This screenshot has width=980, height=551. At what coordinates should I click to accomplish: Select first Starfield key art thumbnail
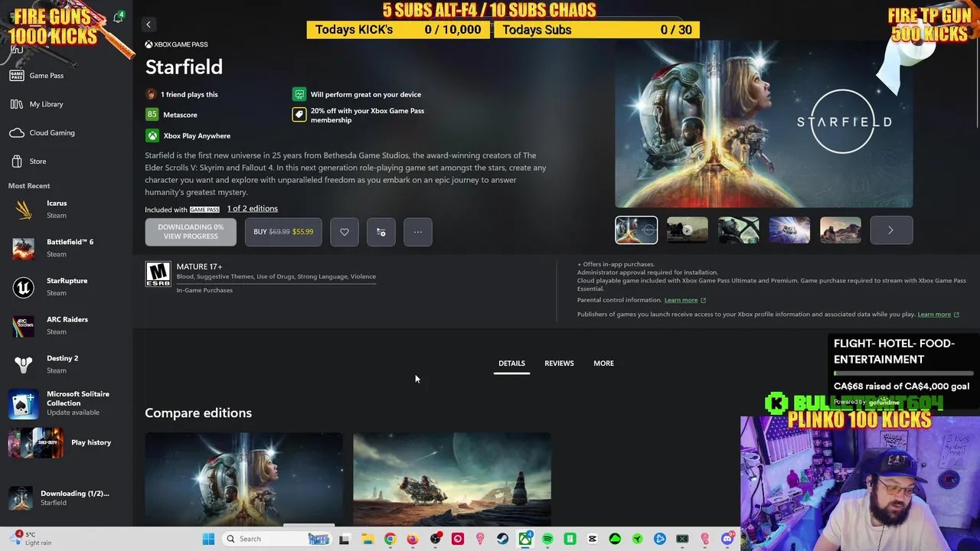(636, 230)
